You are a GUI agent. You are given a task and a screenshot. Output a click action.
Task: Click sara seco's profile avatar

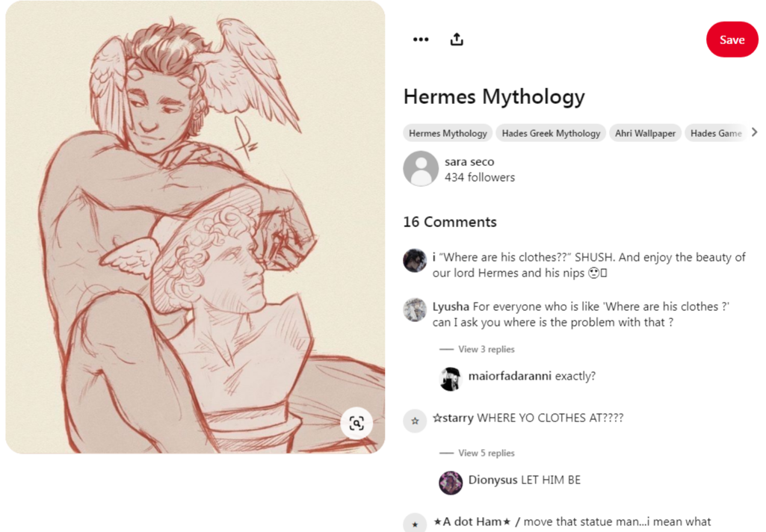[421, 169]
